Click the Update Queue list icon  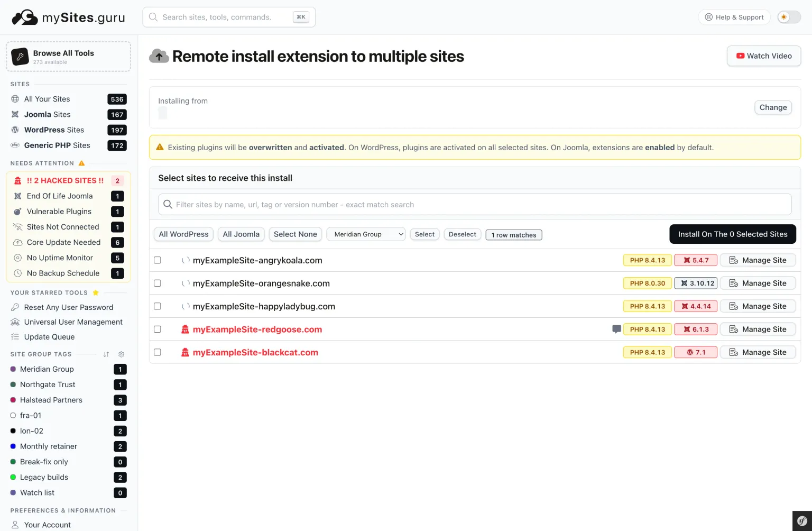(15, 337)
